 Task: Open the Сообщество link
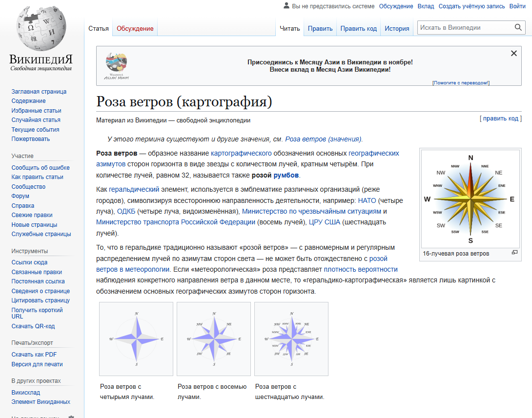click(x=28, y=186)
